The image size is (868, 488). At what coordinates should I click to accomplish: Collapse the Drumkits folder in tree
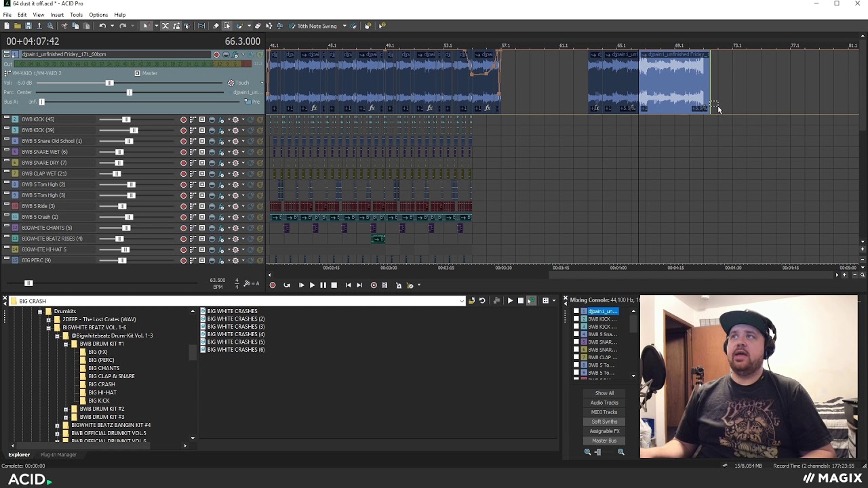coord(40,311)
